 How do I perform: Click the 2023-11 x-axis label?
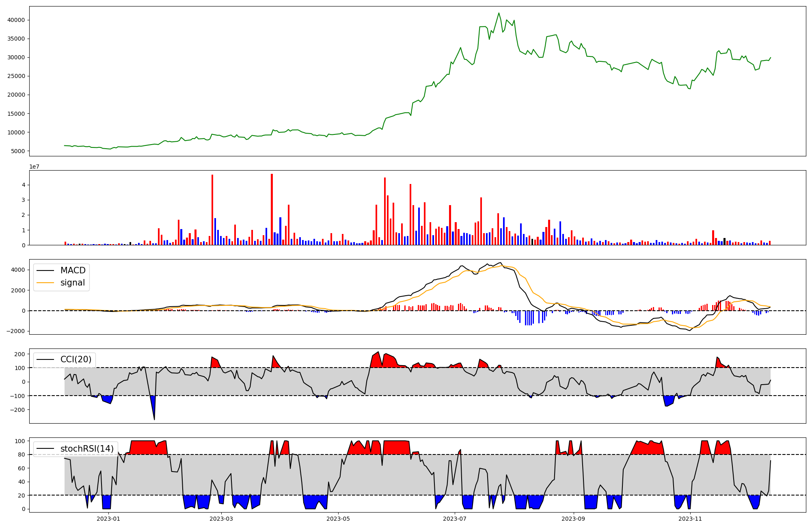[690, 519]
